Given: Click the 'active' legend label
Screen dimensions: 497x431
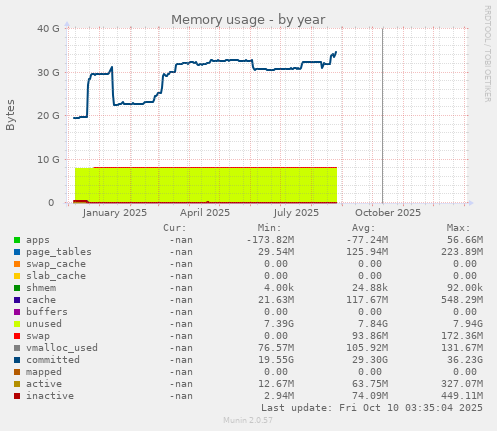Looking at the screenshot, I should coord(44,384).
